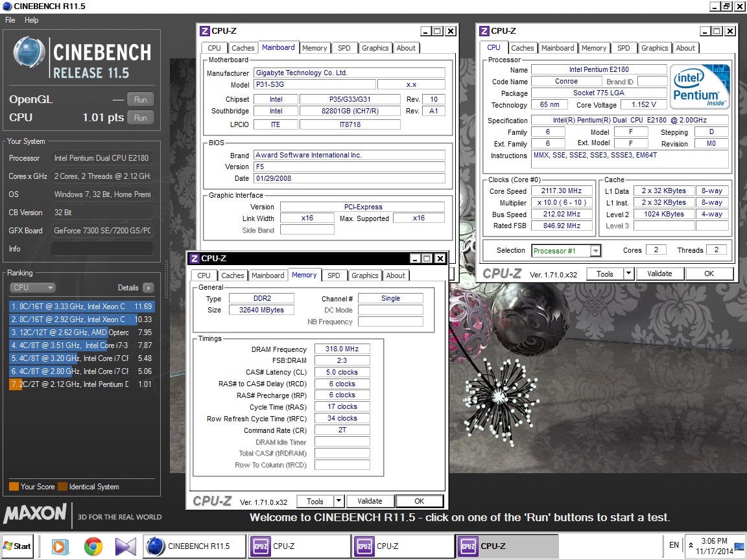Open CPU tab in Memory CPU-Z window
Screen dimensions: 747x560
[204, 275]
